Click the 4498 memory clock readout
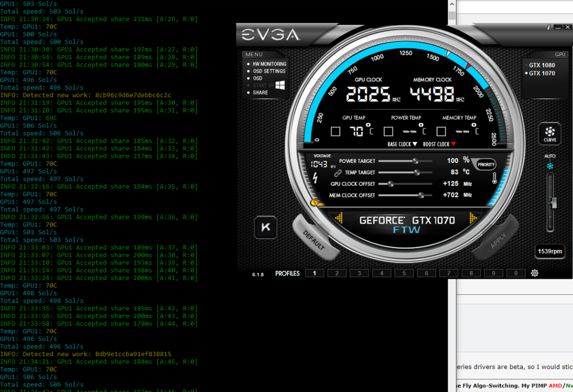 (432, 94)
